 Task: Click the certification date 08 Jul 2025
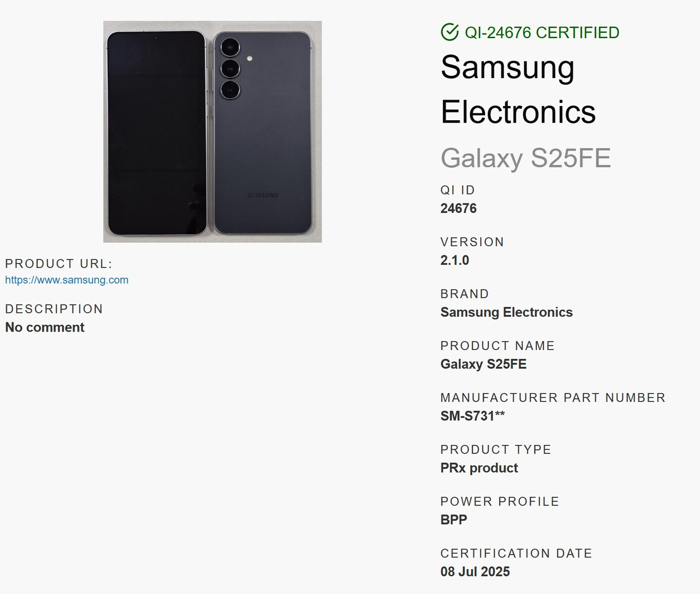(475, 572)
